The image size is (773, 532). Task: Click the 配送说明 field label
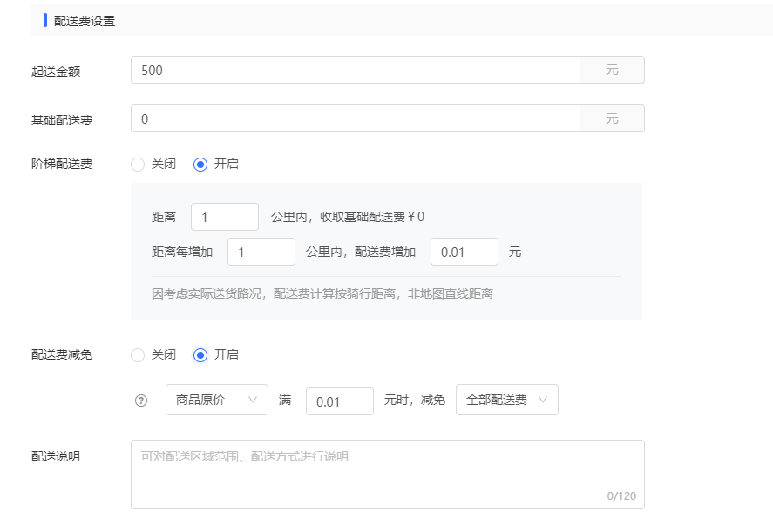[x=56, y=456]
